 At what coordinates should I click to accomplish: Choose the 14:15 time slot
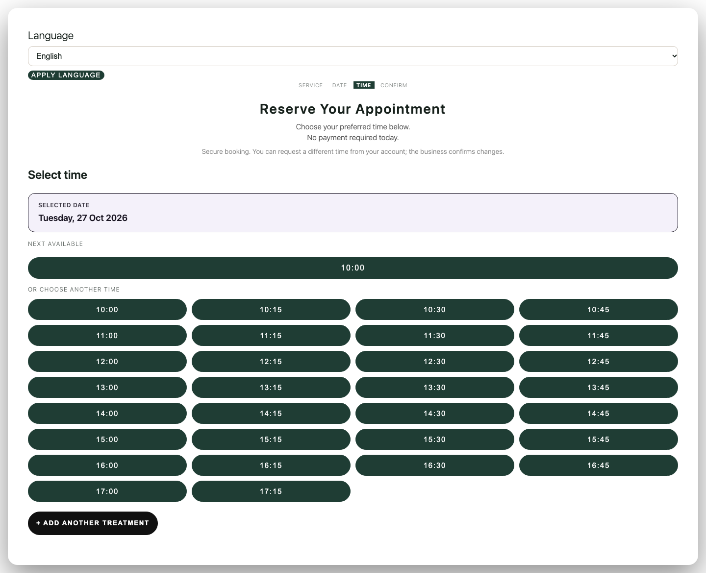271,414
